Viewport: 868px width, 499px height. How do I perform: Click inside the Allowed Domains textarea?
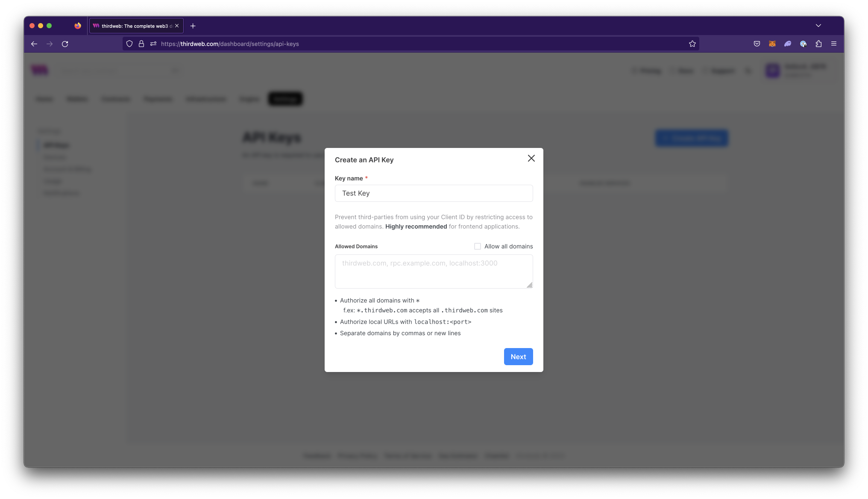[x=434, y=271]
